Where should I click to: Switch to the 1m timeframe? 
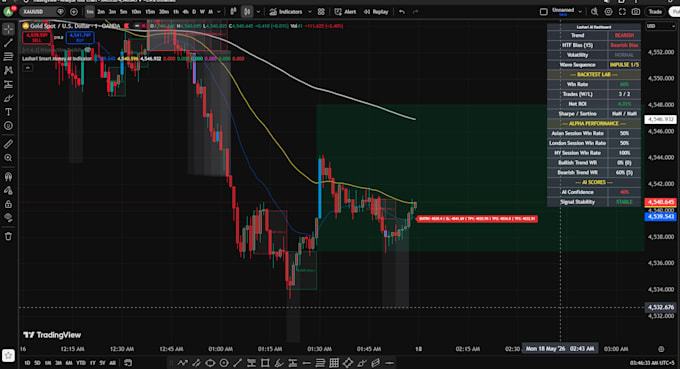[x=89, y=12]
